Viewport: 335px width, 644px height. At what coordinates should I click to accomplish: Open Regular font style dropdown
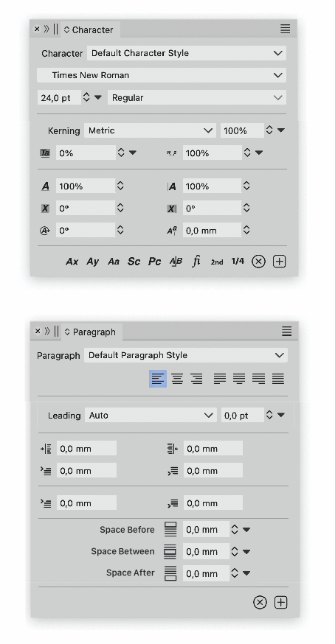(197, 98)
